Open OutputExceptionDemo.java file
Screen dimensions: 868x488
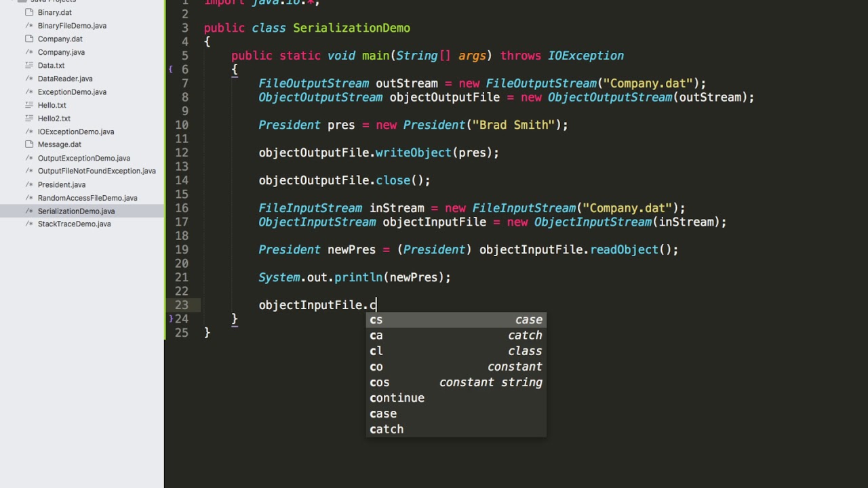[x=84, y=158]
